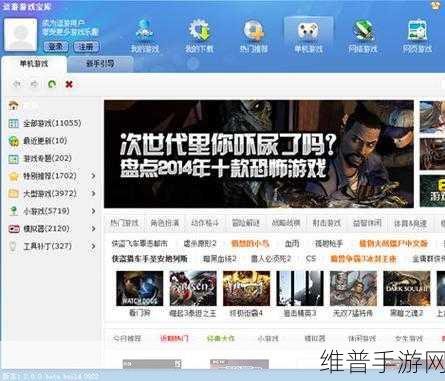Open the 暗黑血统2 game link
This screenshot has height=381, width=445.
[x=220, y=259]
